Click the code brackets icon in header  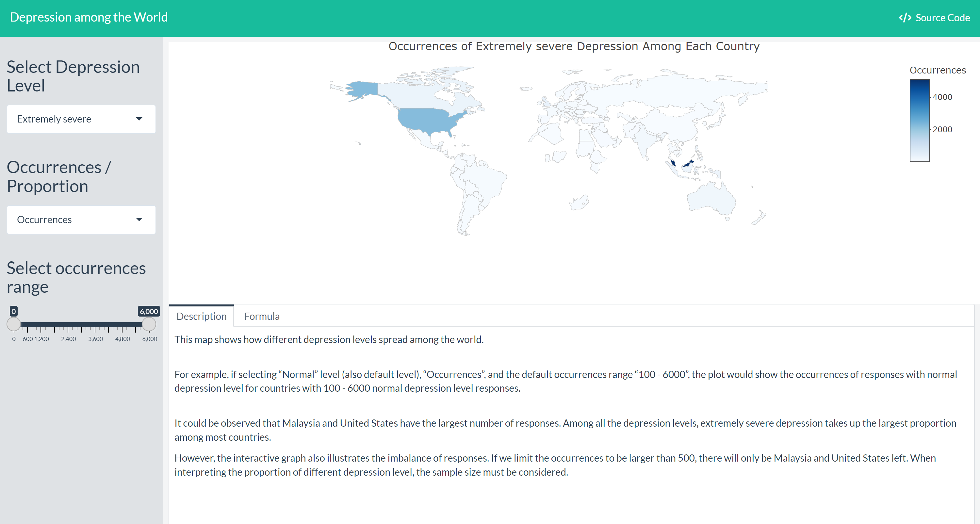click(905, 18)
